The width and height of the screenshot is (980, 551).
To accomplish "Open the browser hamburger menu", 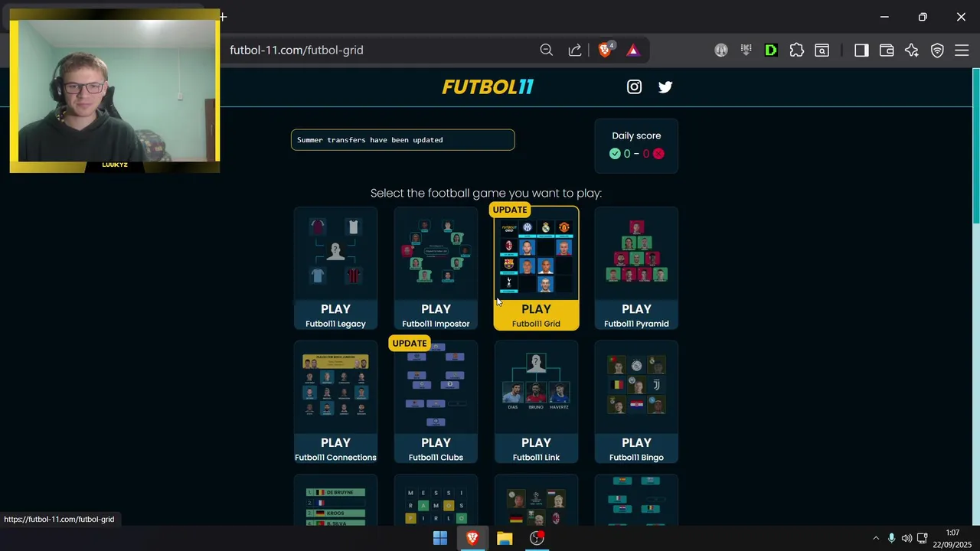I will pyautogui.click(x=962, y=50).
